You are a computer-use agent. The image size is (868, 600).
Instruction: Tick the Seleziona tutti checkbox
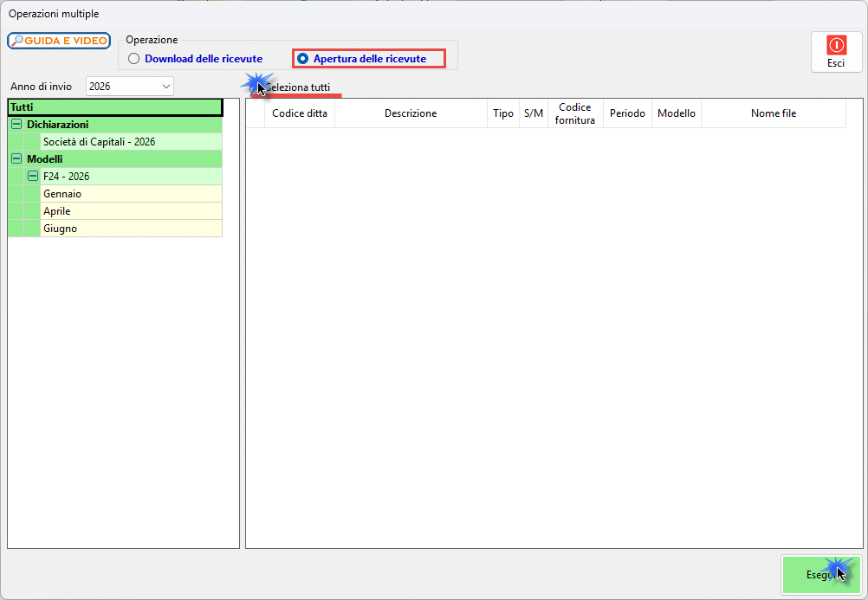[254, 87]
